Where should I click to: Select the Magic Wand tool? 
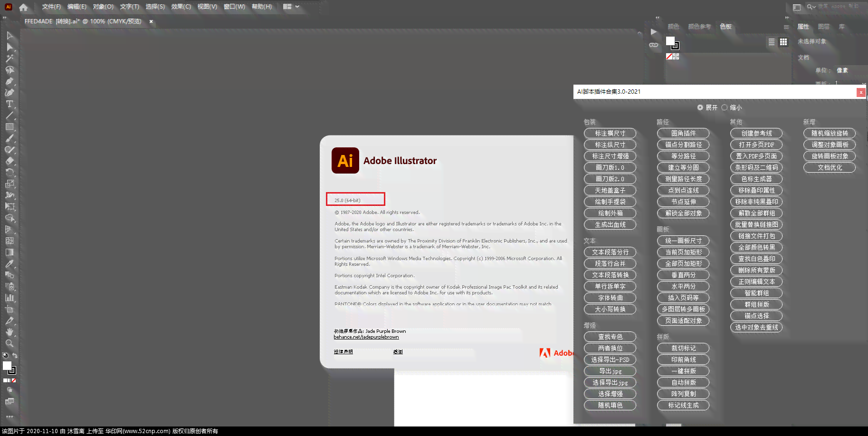[10, 58]
